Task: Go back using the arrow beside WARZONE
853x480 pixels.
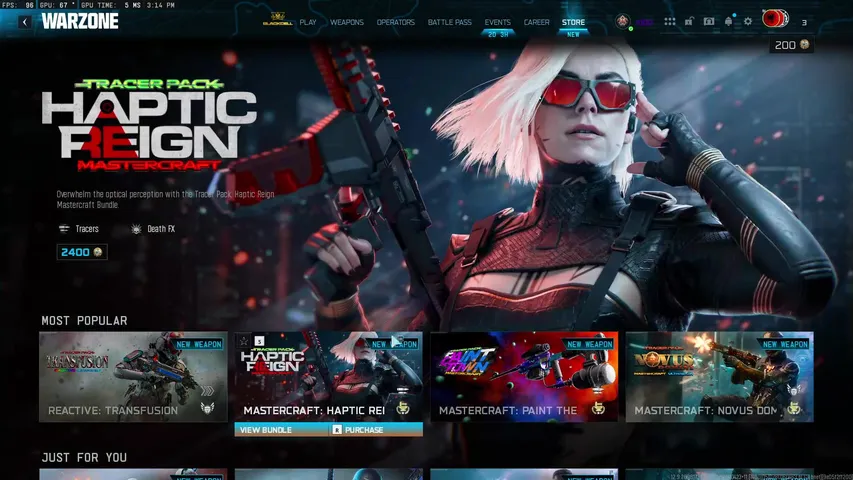Action: pos(24,22)
